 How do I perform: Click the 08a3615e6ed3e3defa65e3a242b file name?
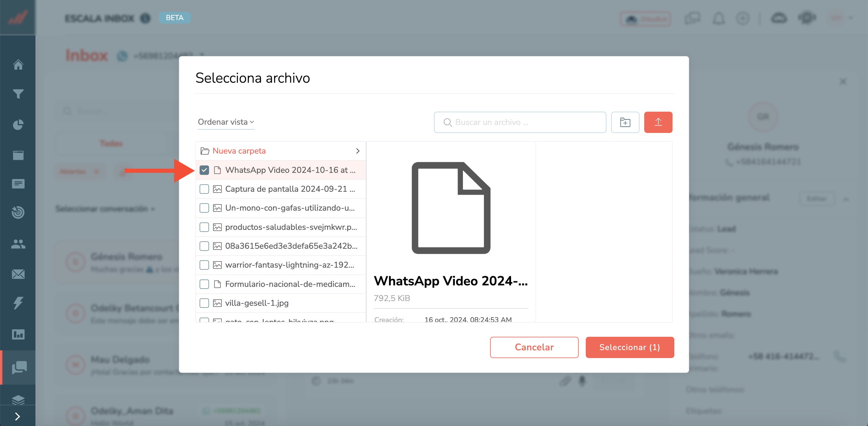click(x=291, y=246)
